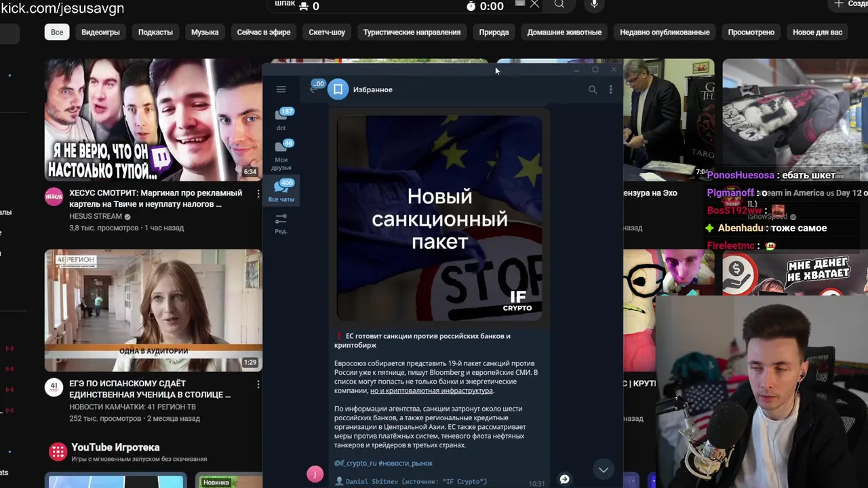Select Скетч-шоу filter chip
This screenshot has width=868, height=488.
(327, 32)
